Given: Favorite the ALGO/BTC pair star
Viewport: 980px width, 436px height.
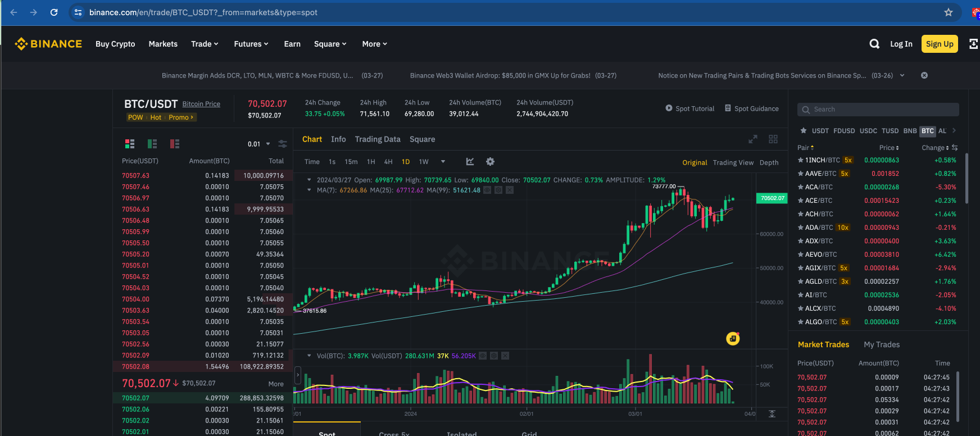Looking at the screenshot, I should (x=801, y=322).
